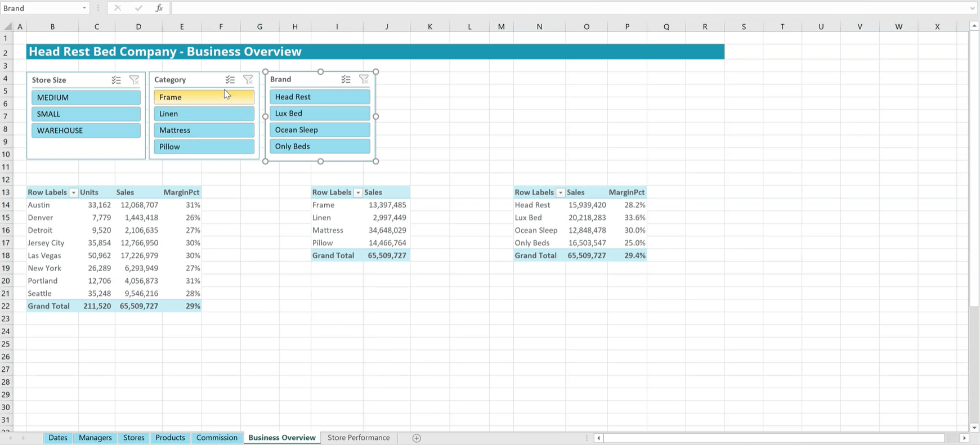Select MEDIUM in Store Size slicer

(x=86, y=97)
